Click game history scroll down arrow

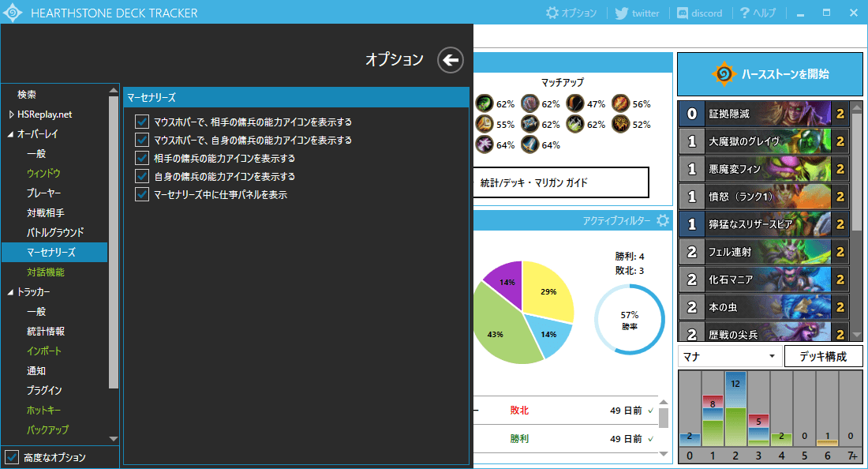[663, 453]
